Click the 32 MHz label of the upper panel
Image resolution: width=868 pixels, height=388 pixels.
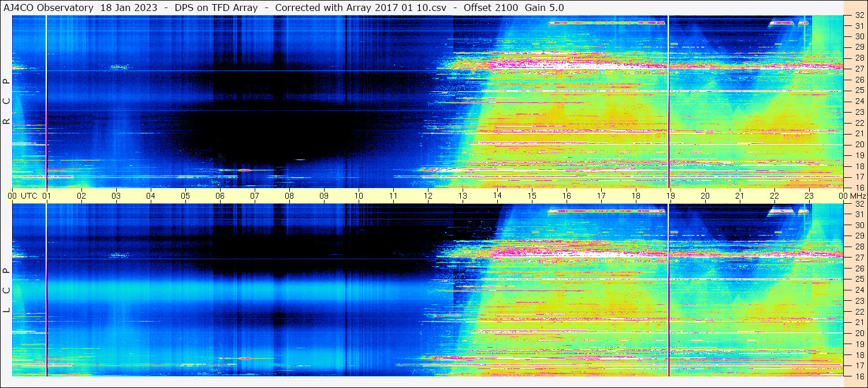tap(859, 16)
